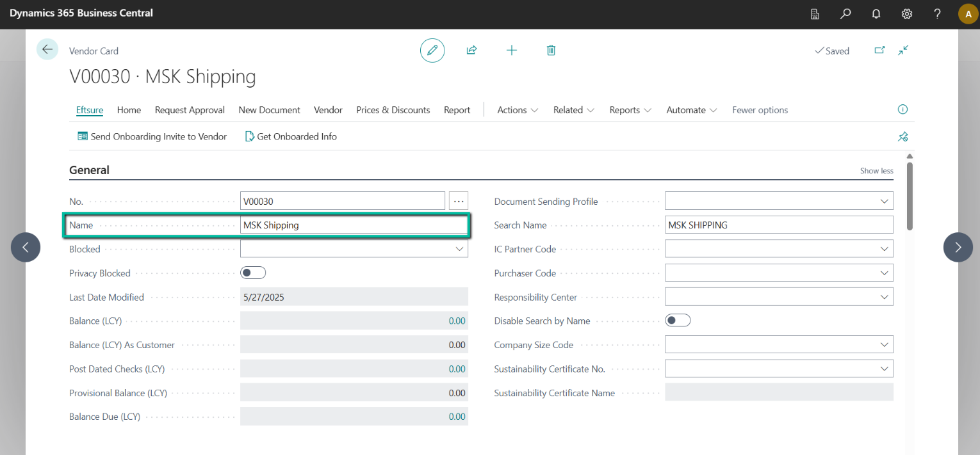Click Balance (LCY) value 0.00
The height and width of the screenshot is (455, 980).
coord(457,321)
